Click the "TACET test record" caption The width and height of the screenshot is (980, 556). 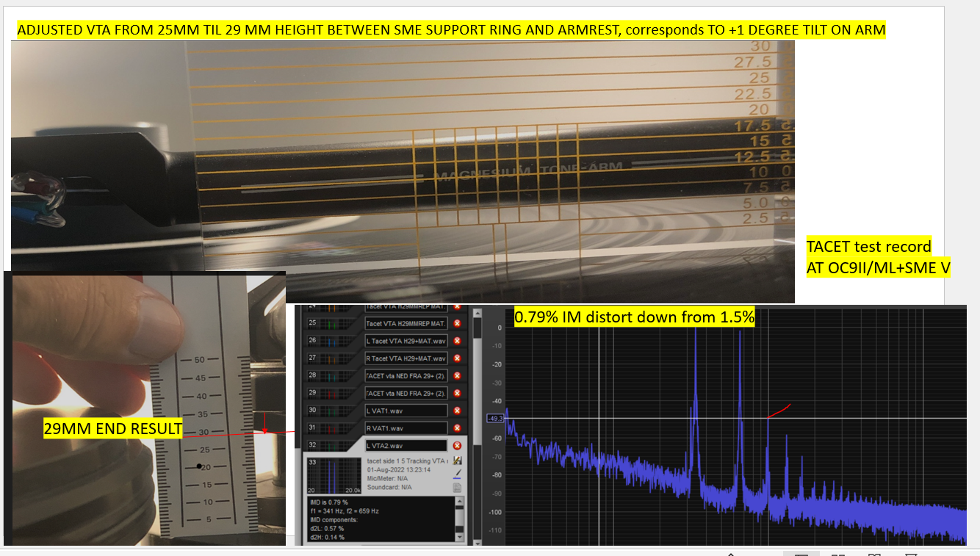pyautogui.click(x=869, y=246)
